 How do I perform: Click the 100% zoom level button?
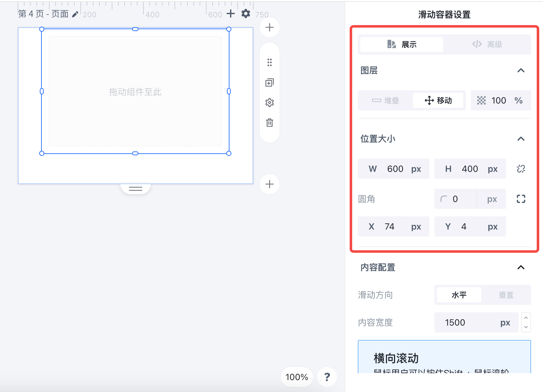(x=297, y=377)
